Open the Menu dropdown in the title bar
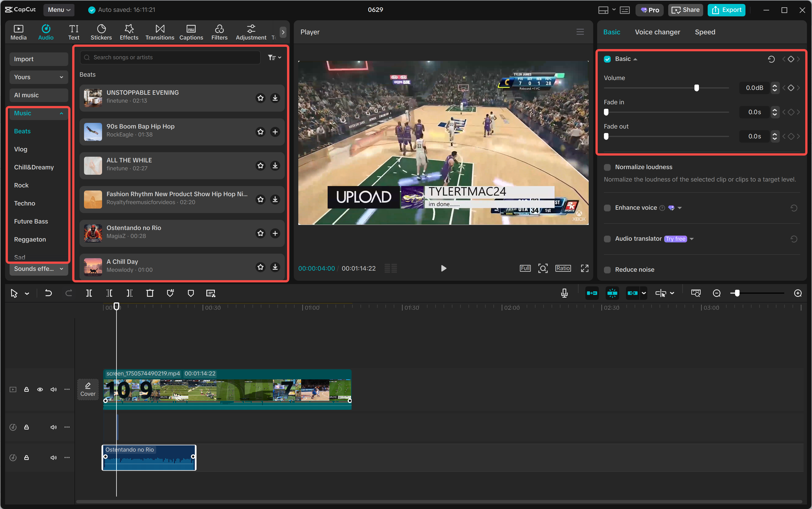Image resolution: width=812 pixels, height=509 pixels. point(59,10)
